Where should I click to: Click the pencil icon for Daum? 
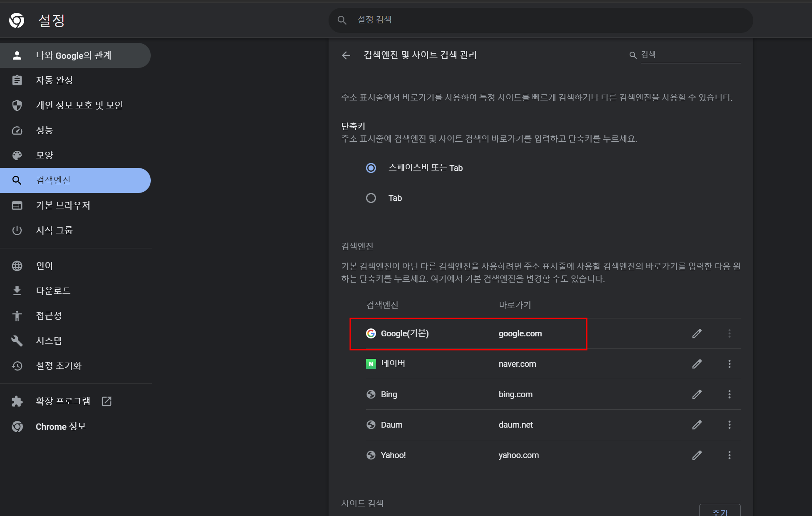(697, 425)
